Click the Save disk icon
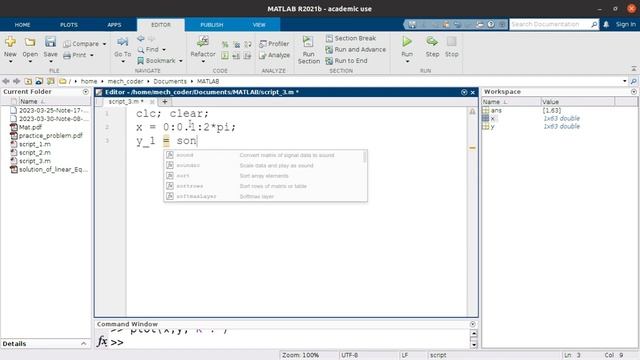Viewport: 640px width, 360px height. point(50,42)
